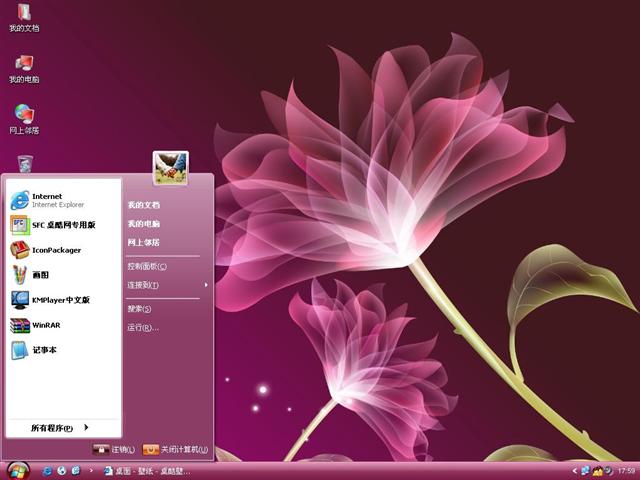Expand the 连接到 submenu
Screen dimensions: 640x480
168,285
